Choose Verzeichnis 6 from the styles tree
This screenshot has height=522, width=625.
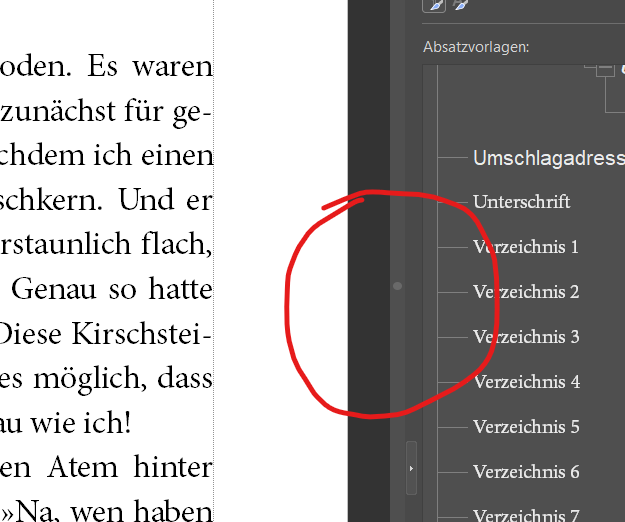526,472
